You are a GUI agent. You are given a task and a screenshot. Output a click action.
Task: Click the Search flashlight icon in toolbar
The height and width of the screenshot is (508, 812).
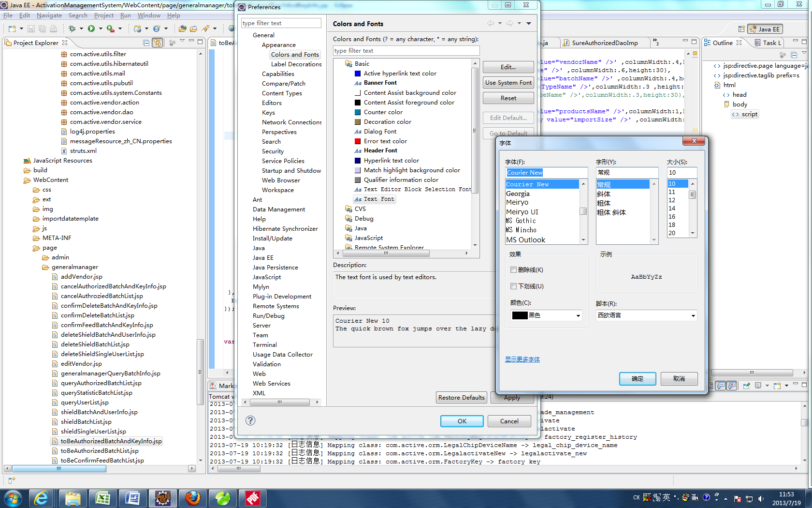tap(206, 29)
